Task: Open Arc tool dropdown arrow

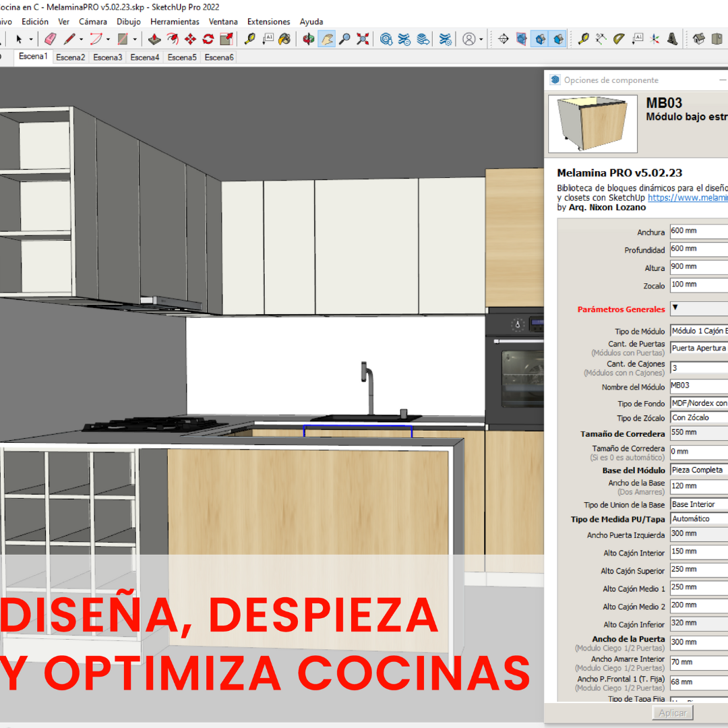Action: (x=108, y=40)
